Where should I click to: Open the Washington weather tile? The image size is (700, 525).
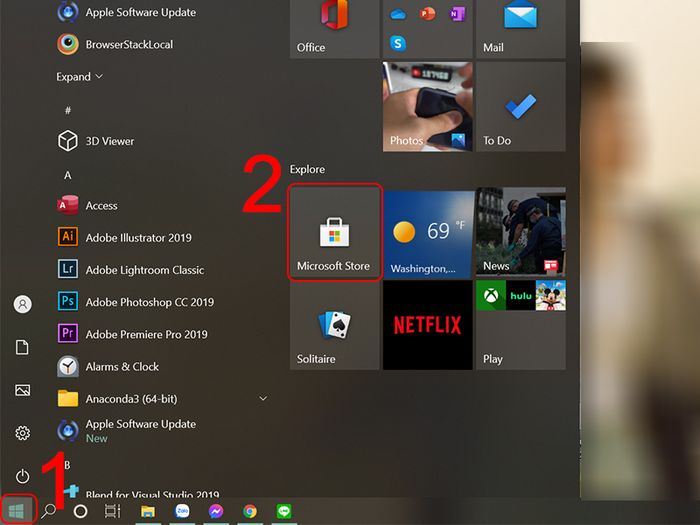429,233
